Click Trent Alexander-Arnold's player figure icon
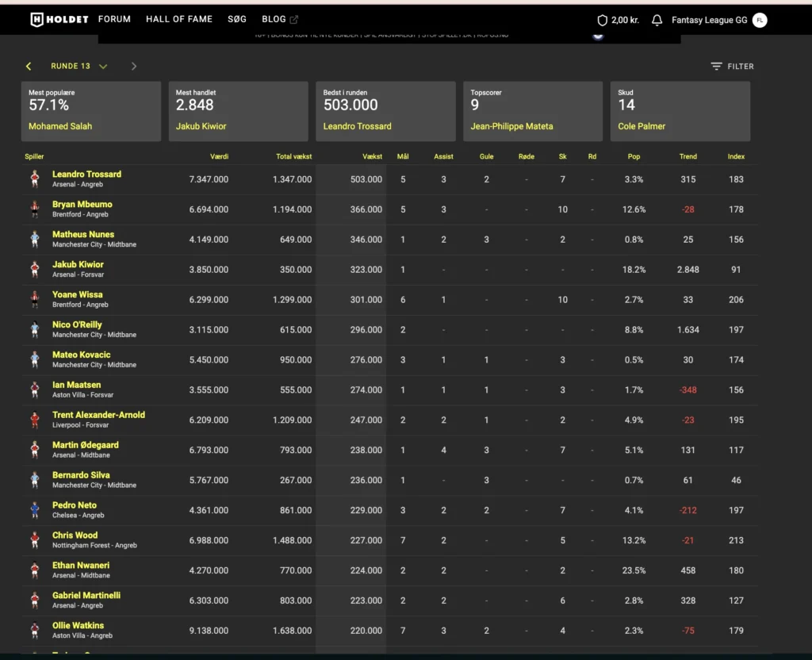 coord(35,419)
